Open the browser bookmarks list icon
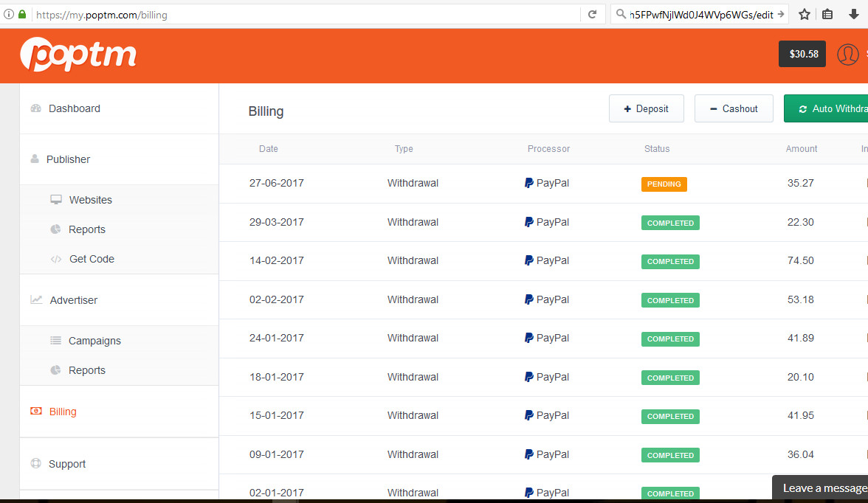This screenshot has height=503, width=868. (827, 15)
